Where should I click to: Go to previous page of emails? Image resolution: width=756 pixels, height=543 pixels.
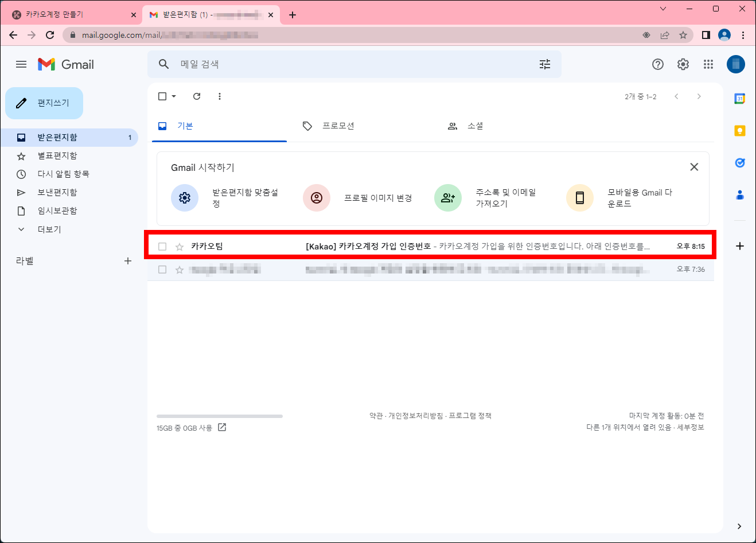(677, 96)
